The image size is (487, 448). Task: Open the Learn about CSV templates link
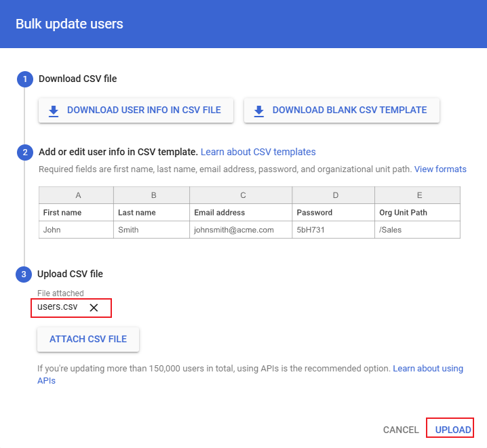(258, 152)
